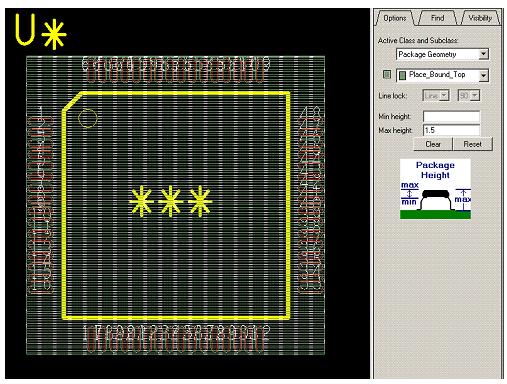507x384 pixels.
Task: Click the color swatch inside Place_Bound_Top dropdown
Action: [x=402, y=75]
